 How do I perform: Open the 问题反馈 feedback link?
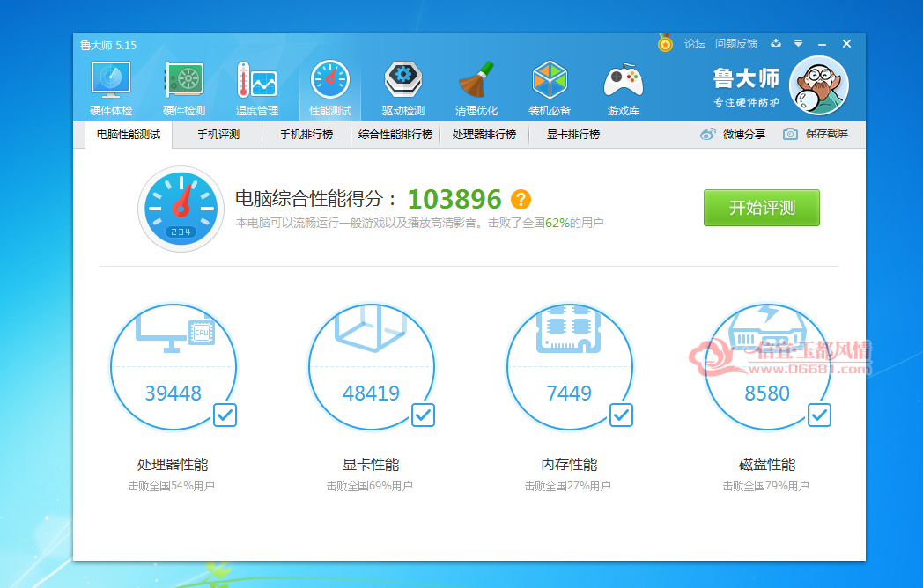[736, 43]
